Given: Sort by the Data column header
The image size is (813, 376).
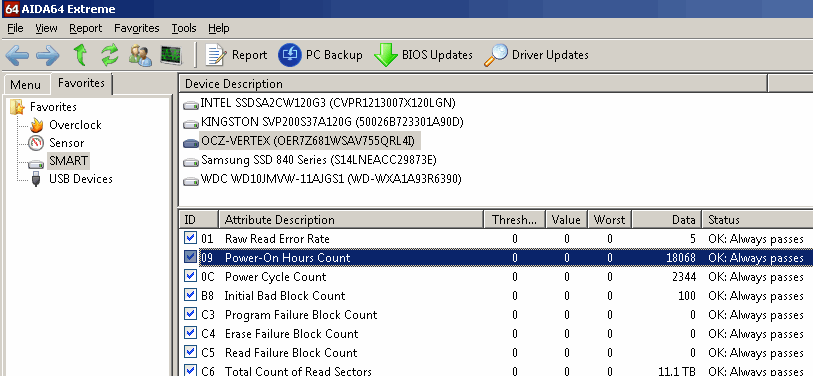Looking at the screenshot, I should coord(667,219).
